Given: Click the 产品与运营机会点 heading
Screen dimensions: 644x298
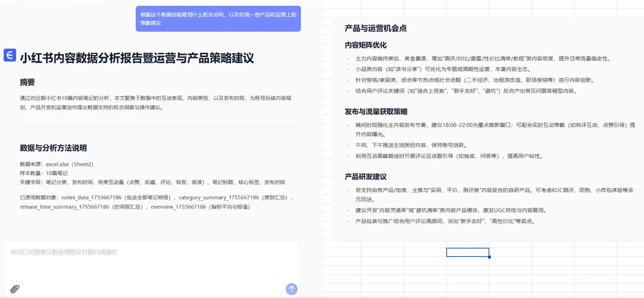Looking at the screenshot, I should coord(376,28).
